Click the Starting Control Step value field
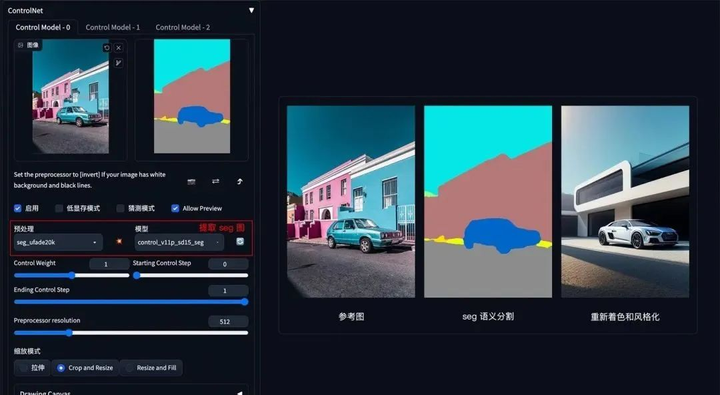This screenshot has height=395, width=720. tap(228, 264)
